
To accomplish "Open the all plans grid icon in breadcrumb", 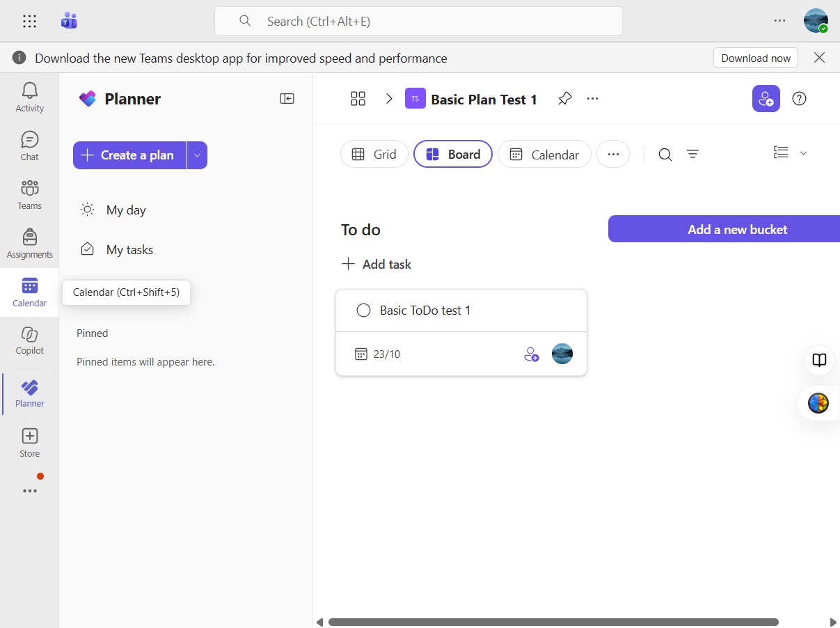I will click(358, 99).
